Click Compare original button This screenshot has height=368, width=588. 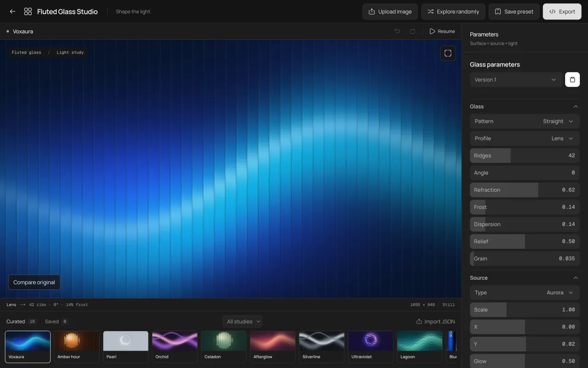[34, 282]
